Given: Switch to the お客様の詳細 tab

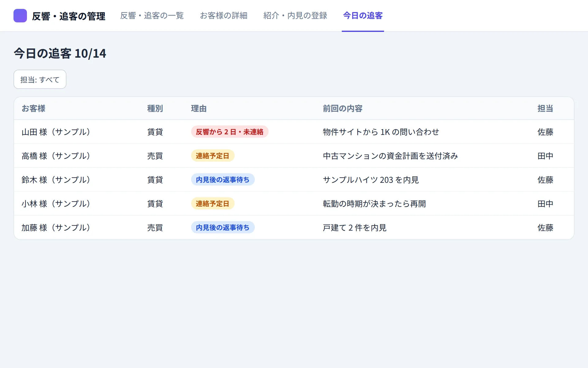Looking at the screenshot, I should [224, 16].
